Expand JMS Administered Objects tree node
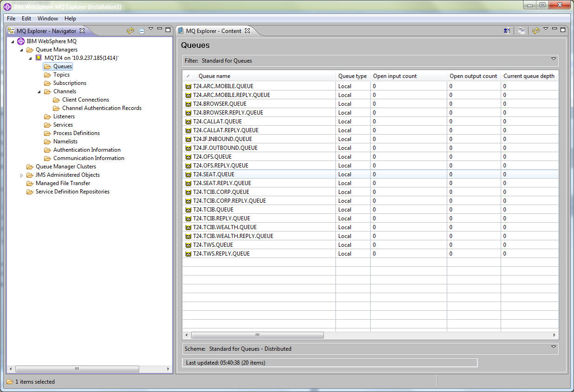Screen dimensions: 574x392 (21, 175)
